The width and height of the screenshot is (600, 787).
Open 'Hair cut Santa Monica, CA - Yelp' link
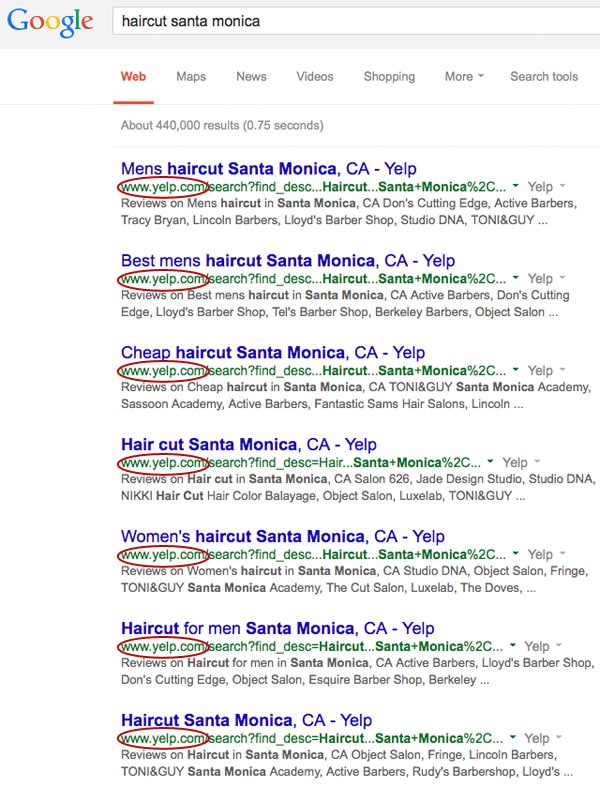pos(249,444)
